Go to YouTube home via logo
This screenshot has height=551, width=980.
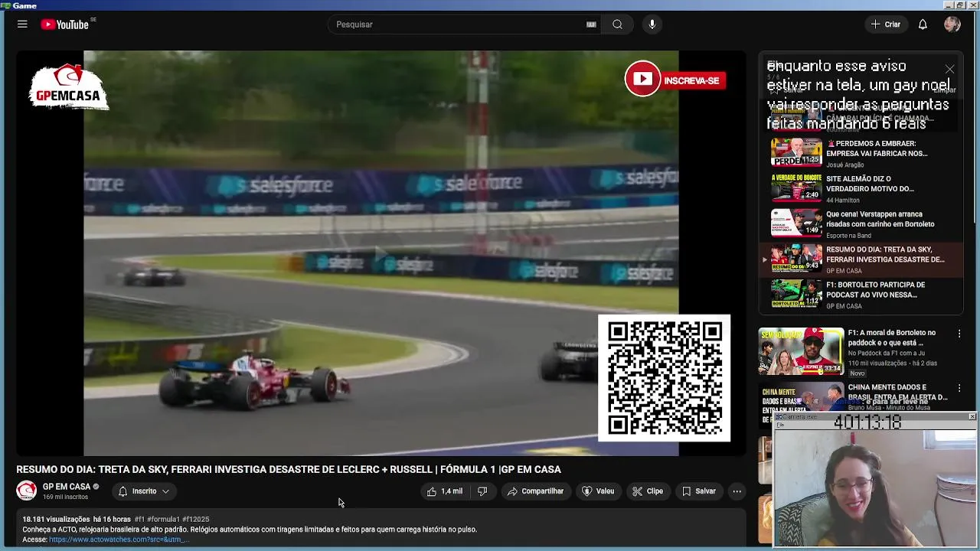point(65,24)
